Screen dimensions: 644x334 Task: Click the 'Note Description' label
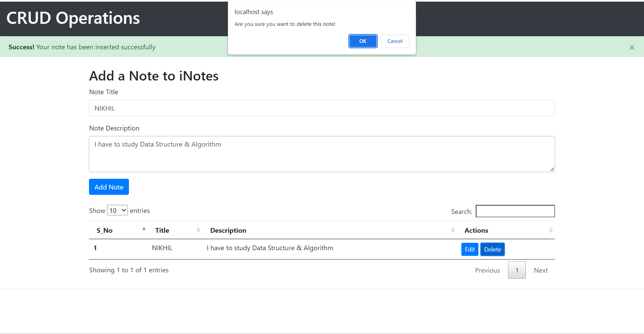point(114,128)
